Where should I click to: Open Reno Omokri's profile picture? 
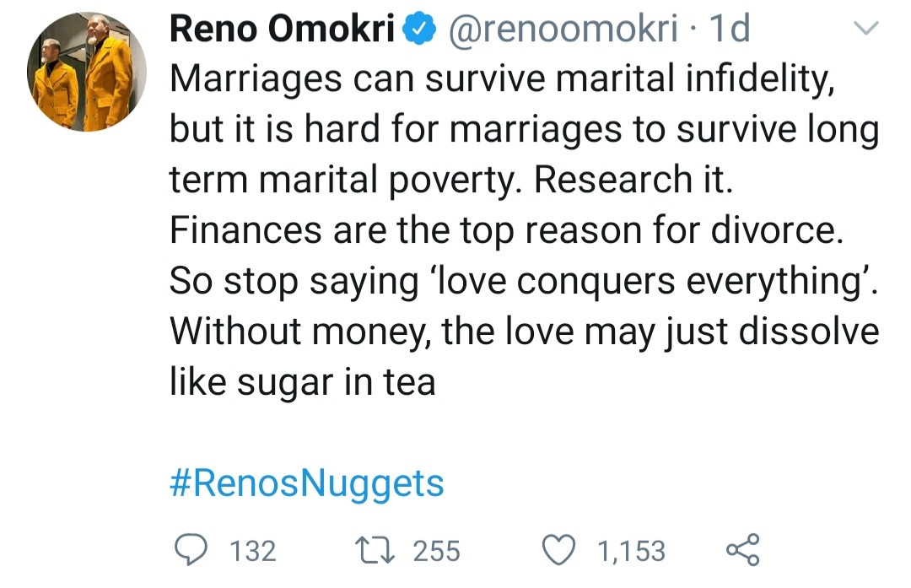pos(86,73)
